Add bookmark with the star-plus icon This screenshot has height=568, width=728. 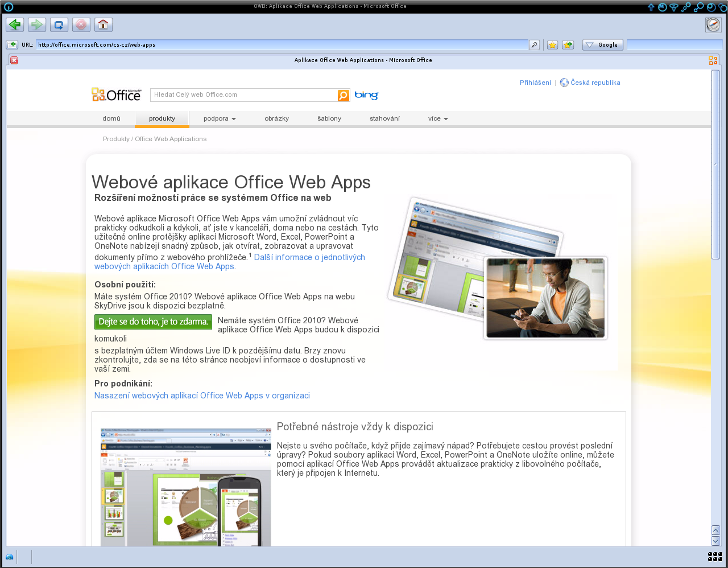pyautogui.click(x=568, y=45)
